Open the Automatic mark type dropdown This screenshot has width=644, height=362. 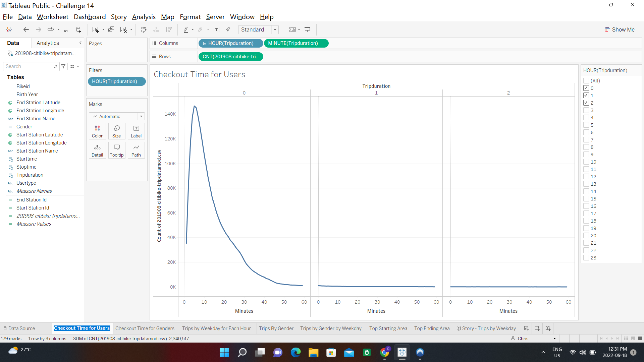point(142,116)
